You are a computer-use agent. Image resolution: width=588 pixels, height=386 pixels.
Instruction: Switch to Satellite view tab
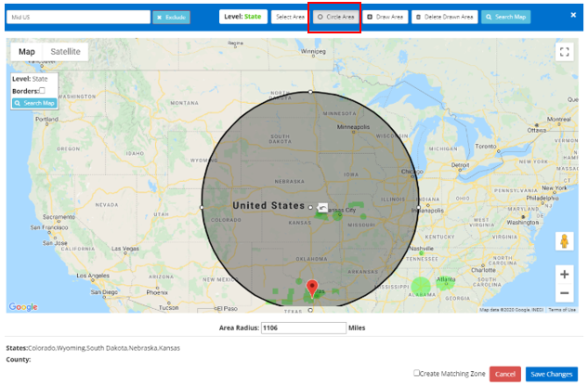click(65, 52)
